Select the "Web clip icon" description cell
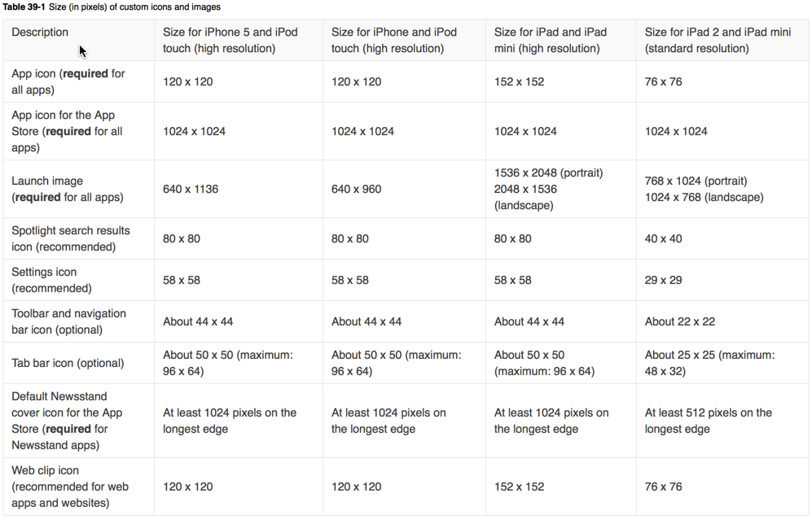 pyautogui.click(x=70, y=487)
